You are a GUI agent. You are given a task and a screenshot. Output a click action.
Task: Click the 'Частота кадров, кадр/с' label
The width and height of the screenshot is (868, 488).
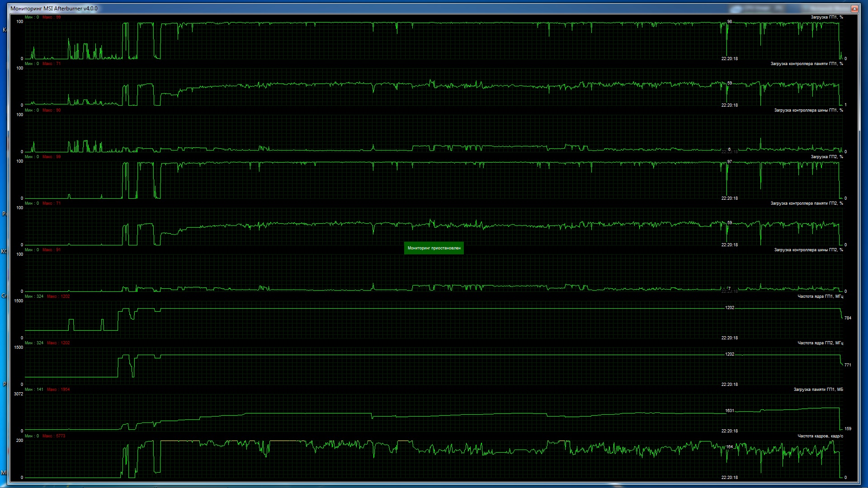point(820,436)
